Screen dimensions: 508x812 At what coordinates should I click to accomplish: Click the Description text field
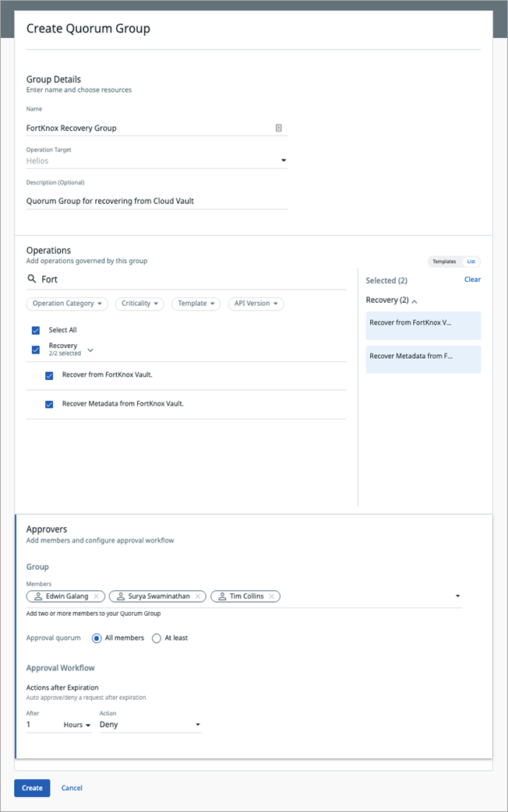156,201
